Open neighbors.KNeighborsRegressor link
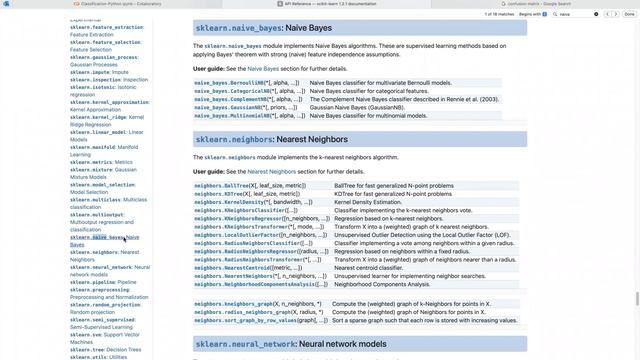640x360 pixels. coord(238,219)
